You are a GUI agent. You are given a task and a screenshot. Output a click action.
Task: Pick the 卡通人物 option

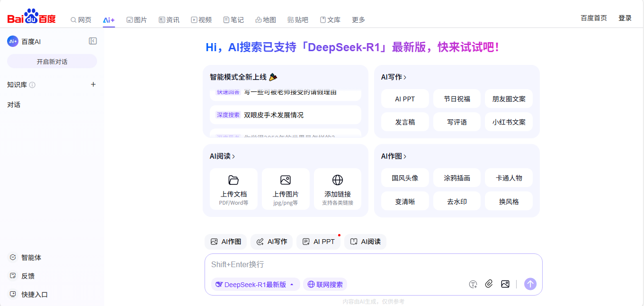pyautogui.click(x=509, y=178)
